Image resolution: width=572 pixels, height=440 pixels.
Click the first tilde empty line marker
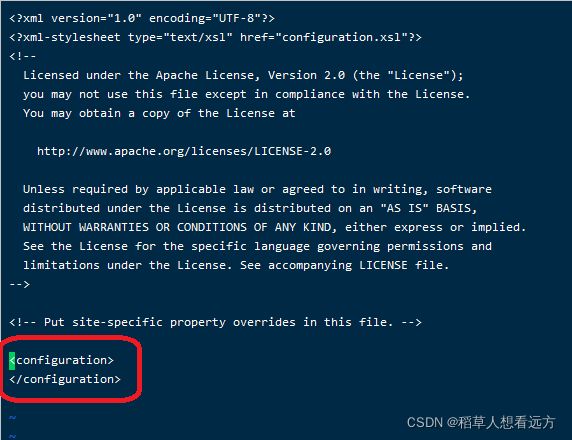12,417
